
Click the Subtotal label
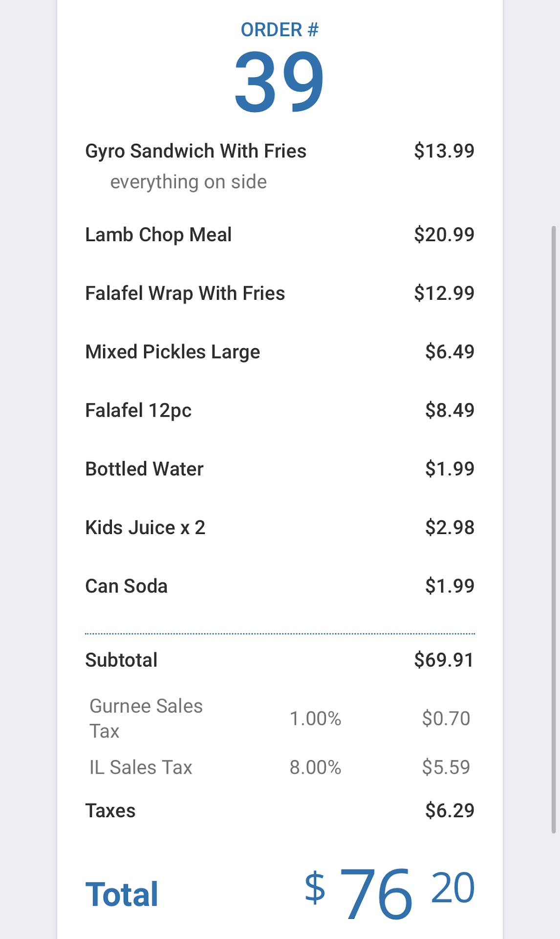click(x=121, y=660)
